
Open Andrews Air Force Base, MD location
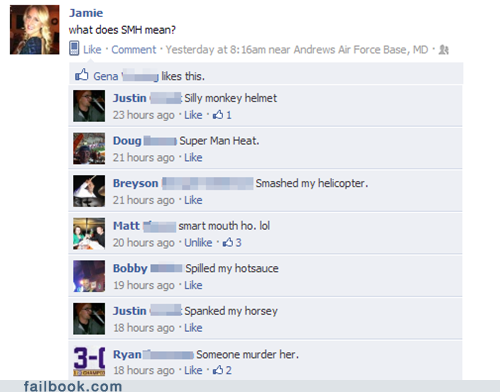pos(361,50)
